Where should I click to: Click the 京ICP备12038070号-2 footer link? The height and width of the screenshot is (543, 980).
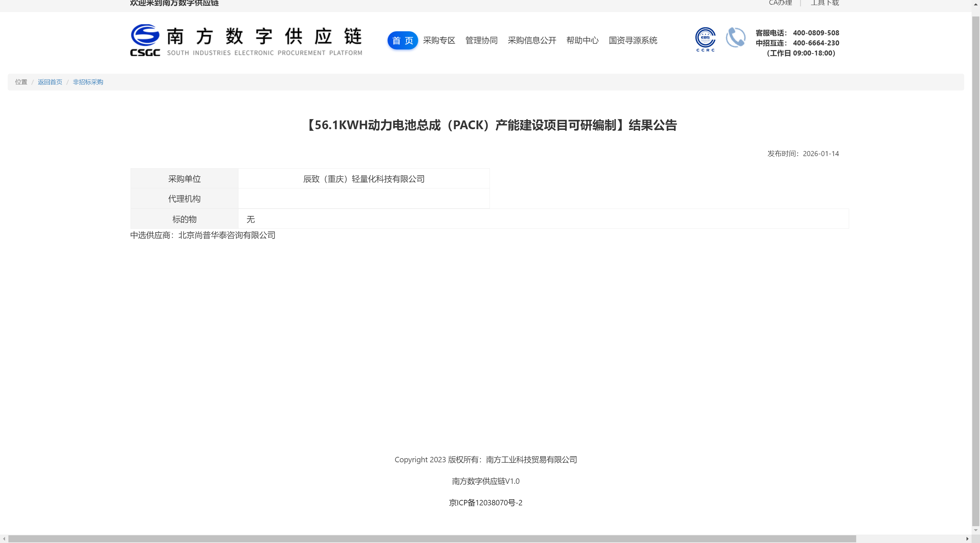tap(485, 503)
